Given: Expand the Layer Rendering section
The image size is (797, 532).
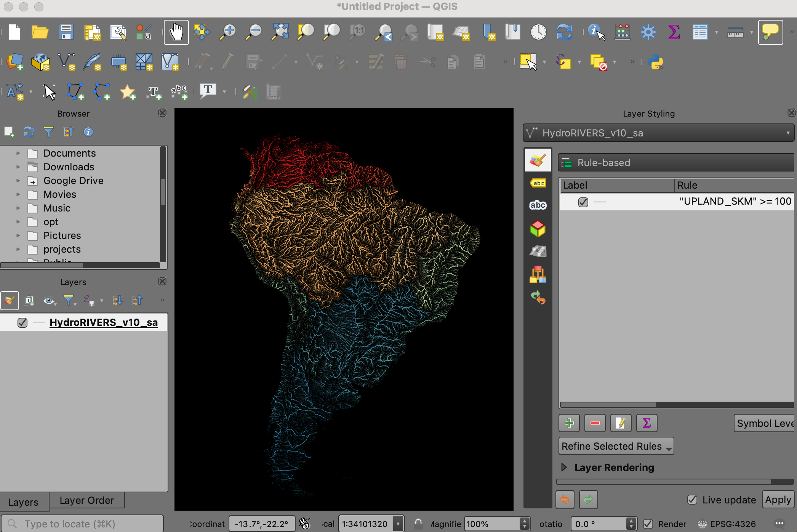Looking at the screenshot, I should point(564,467).
